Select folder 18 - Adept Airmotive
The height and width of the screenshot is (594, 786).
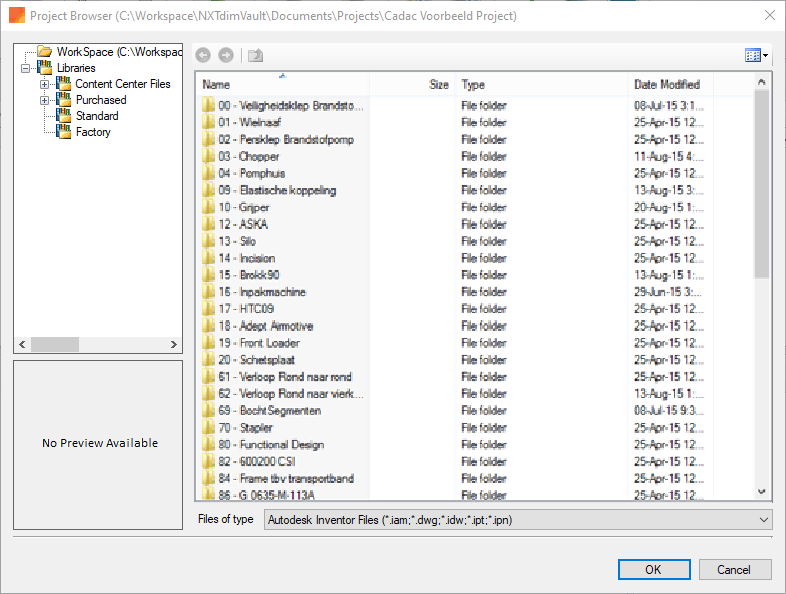coord(258,326)
